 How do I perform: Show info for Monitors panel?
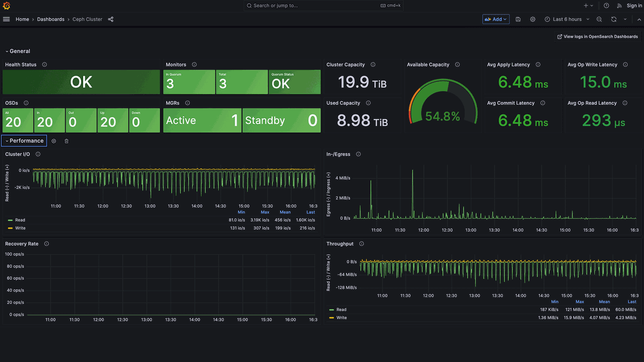(194, 65)
